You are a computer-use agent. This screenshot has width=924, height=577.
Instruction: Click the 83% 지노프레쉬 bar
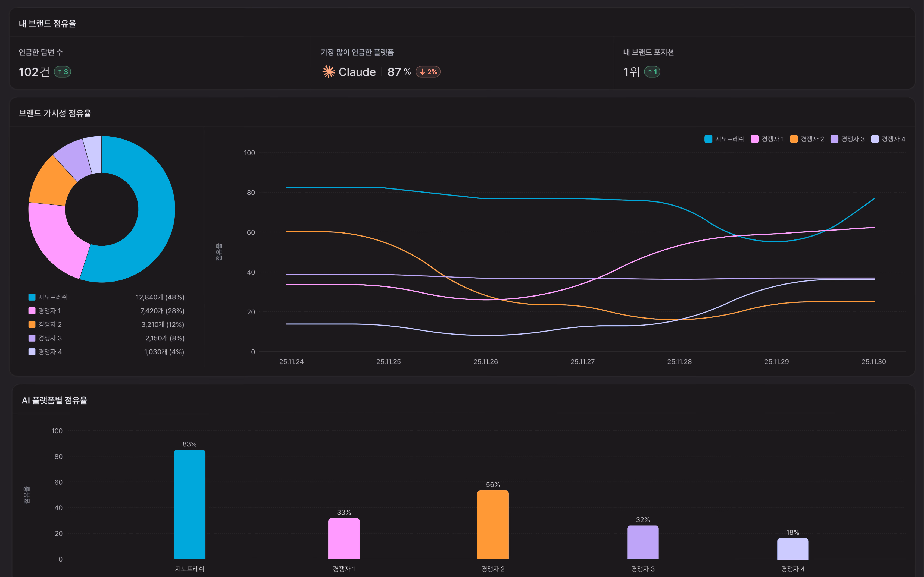tap(190, 504)
